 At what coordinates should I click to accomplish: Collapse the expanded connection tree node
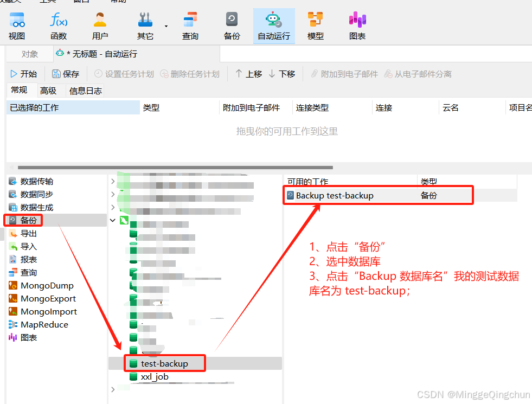113,220
